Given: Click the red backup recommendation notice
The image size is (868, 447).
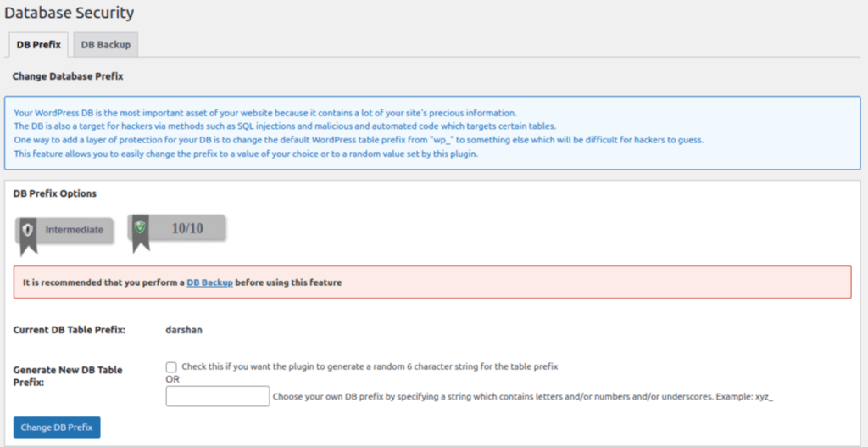Looking at the screenshot, I should (x=432, y=282).
